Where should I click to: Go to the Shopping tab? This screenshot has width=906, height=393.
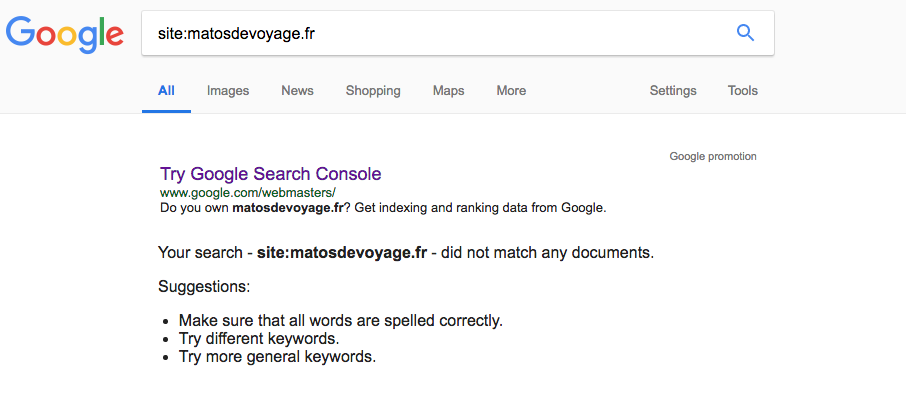click(x=373, y=91)
